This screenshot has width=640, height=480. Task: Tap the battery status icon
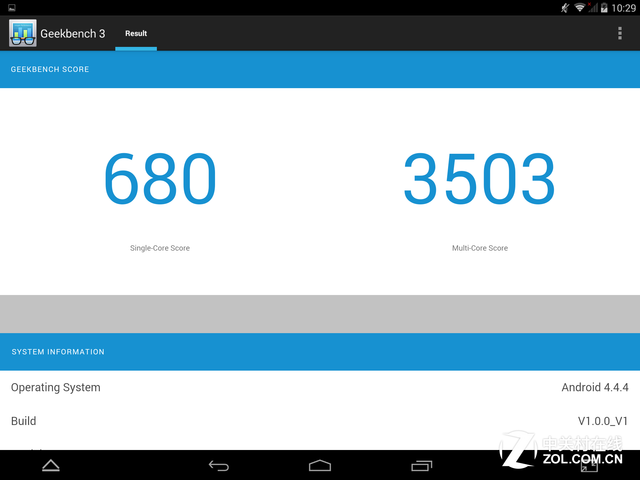[x=604, y=8]
